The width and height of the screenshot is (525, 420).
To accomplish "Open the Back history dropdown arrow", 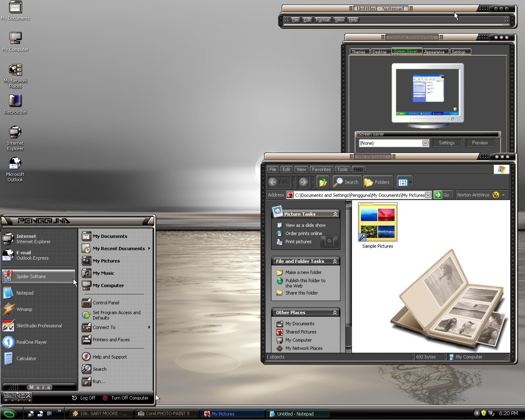I will (x=294, y=182).
